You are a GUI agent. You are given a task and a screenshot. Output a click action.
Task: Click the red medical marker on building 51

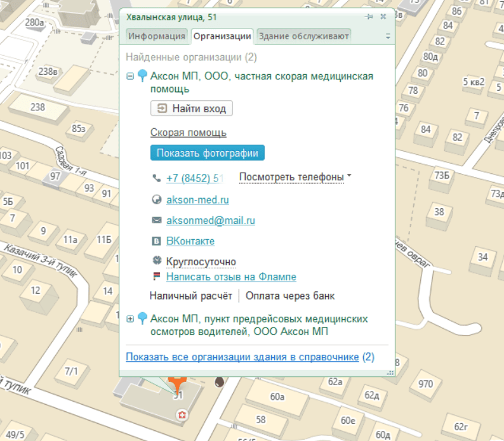pyautogui.click(x=182, y=415)
